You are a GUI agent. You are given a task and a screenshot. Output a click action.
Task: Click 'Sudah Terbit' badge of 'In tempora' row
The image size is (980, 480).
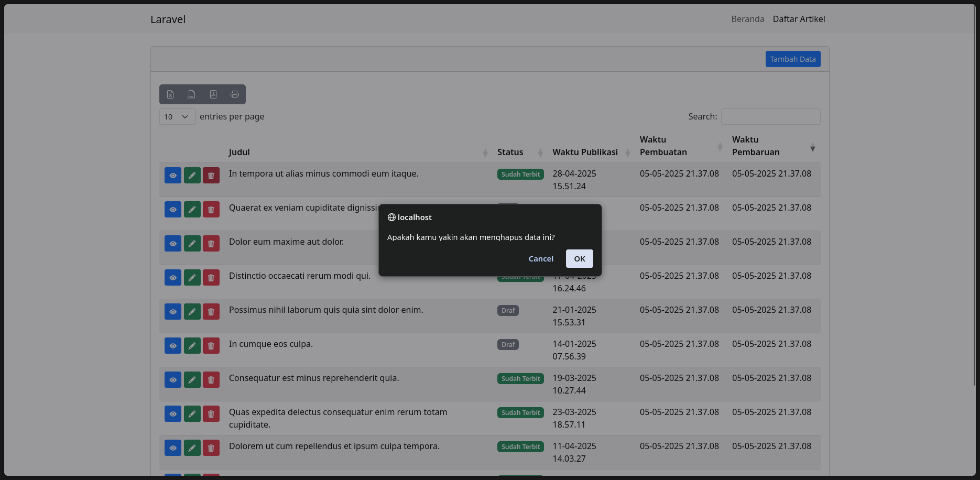tap(520, 174)
